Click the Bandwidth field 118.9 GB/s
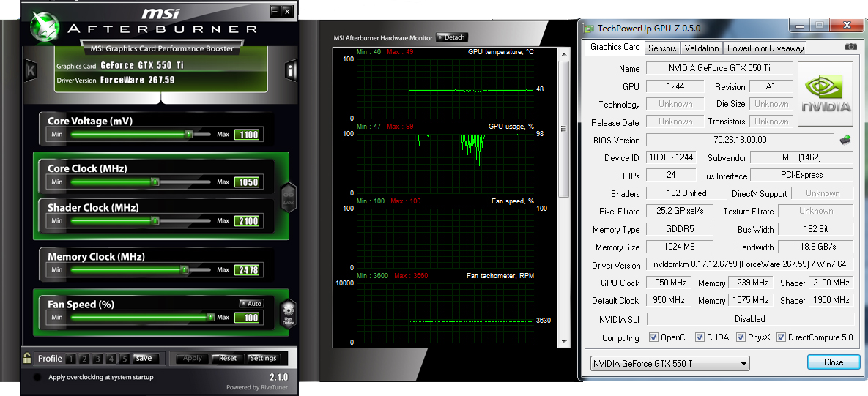The image size is (868, 396). (815, 246)
